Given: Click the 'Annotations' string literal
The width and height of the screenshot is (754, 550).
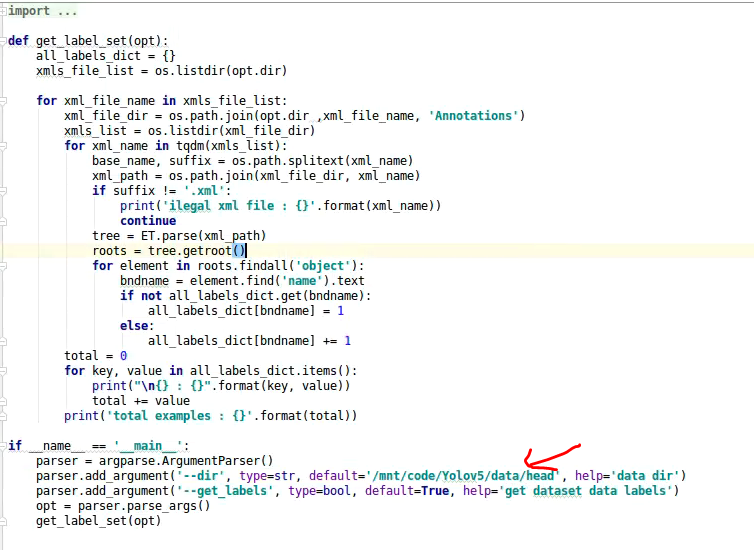Looking at the screenshot, I should 474,116.
